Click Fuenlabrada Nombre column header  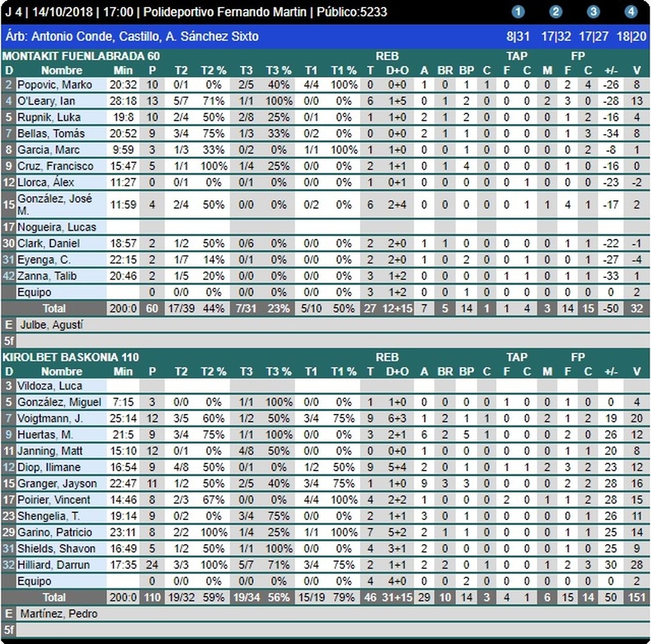coord(62,70)
